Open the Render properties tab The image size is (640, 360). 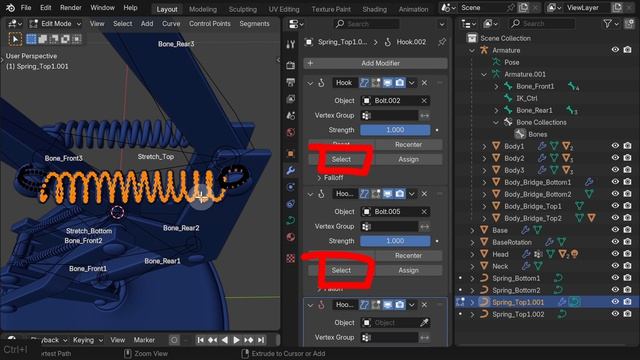pyautogui.click(x=291, y=65)
